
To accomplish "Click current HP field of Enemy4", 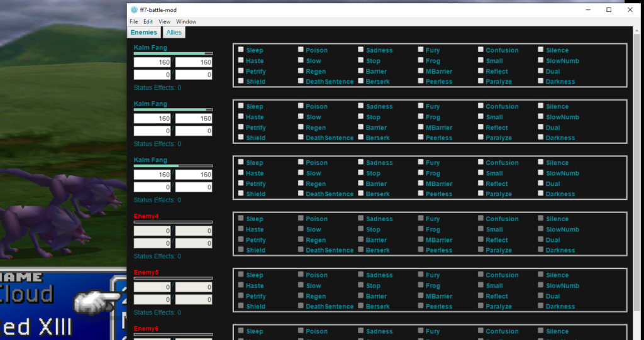I will point(152,231).
